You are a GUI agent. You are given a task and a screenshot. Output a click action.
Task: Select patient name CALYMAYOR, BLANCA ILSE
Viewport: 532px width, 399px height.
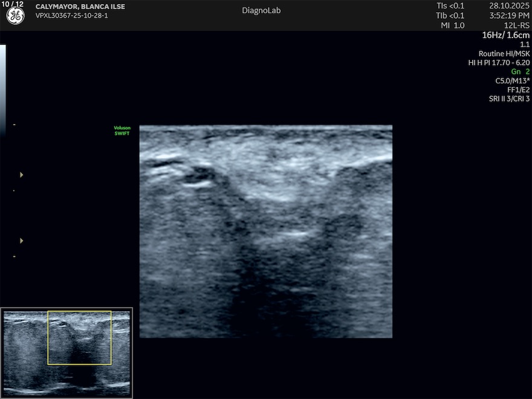(x=80, y=7)
